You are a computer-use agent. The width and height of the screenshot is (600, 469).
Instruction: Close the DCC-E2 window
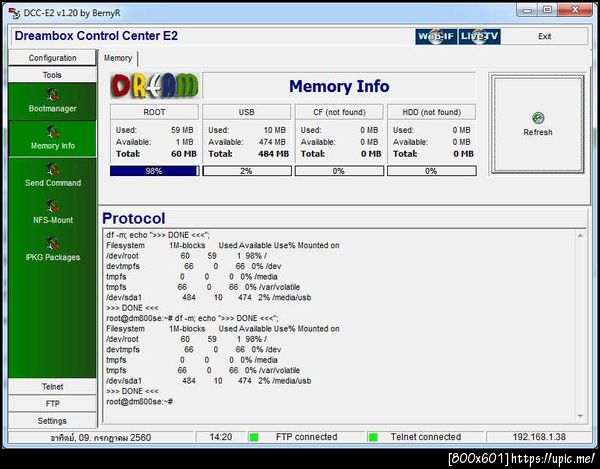pos(575,10)
